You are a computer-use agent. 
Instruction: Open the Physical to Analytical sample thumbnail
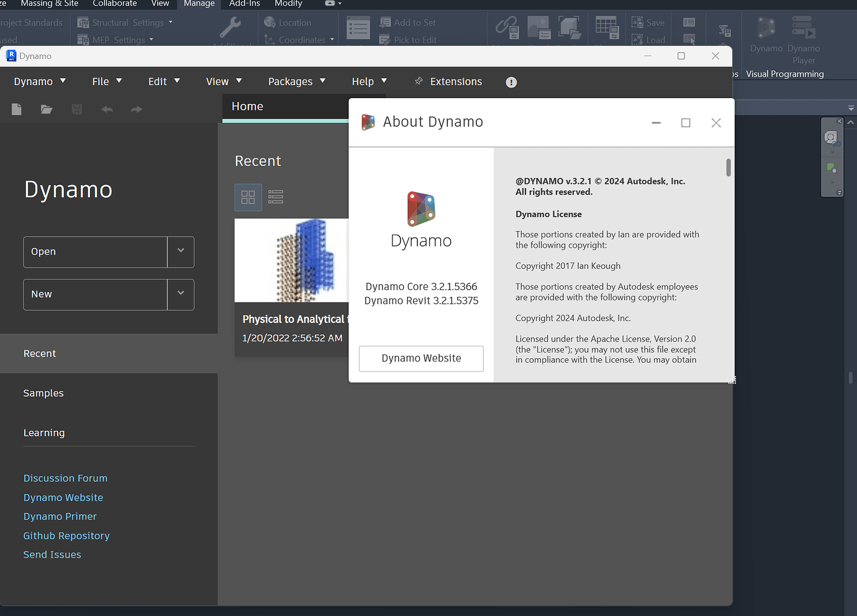pos(292,260)
